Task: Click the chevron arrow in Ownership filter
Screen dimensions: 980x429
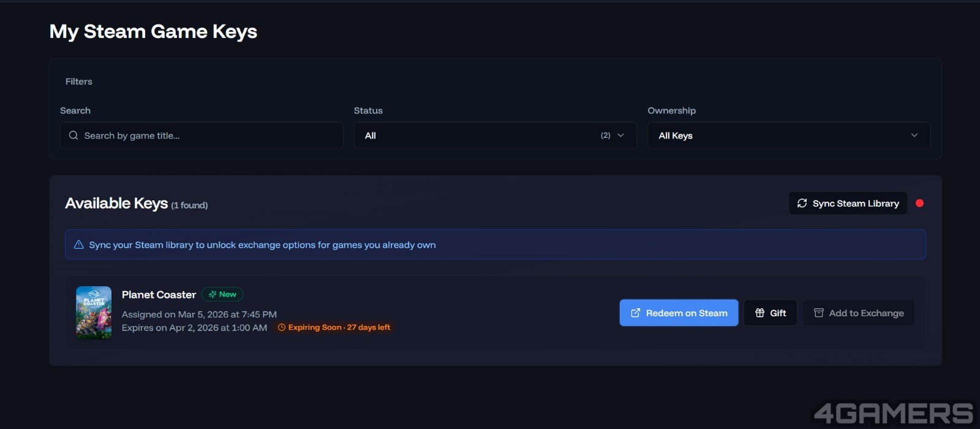Action: [x=914, y=135]
